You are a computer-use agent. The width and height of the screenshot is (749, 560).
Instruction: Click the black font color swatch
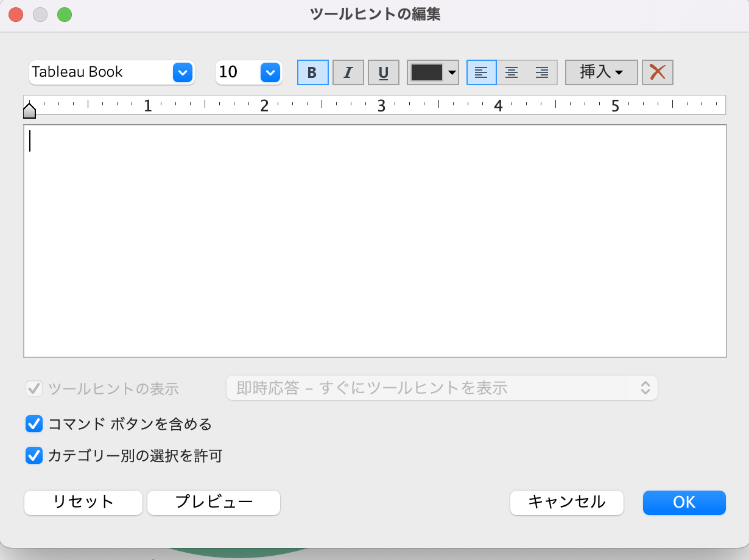427,72
